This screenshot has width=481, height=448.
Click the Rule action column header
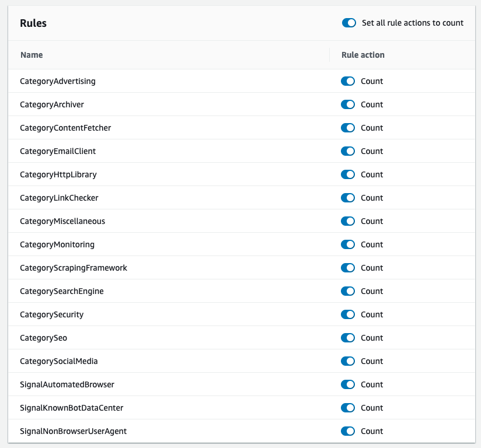click(x=363, y=55)
